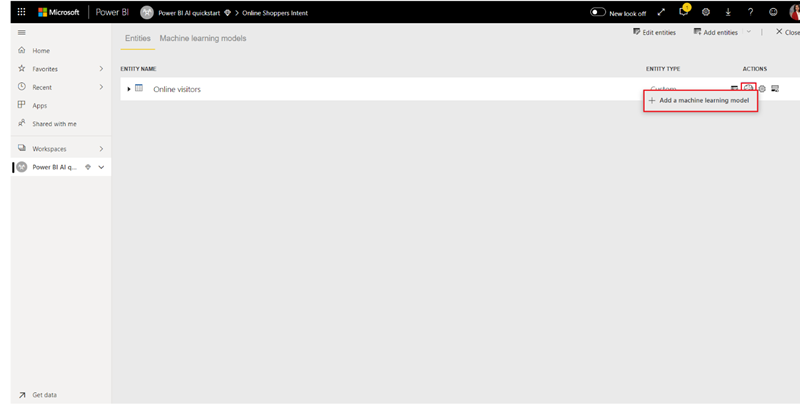The width and height of the screenshot is (800, 404).
Task: Open the settings gear in header
Action: [706, 12]
